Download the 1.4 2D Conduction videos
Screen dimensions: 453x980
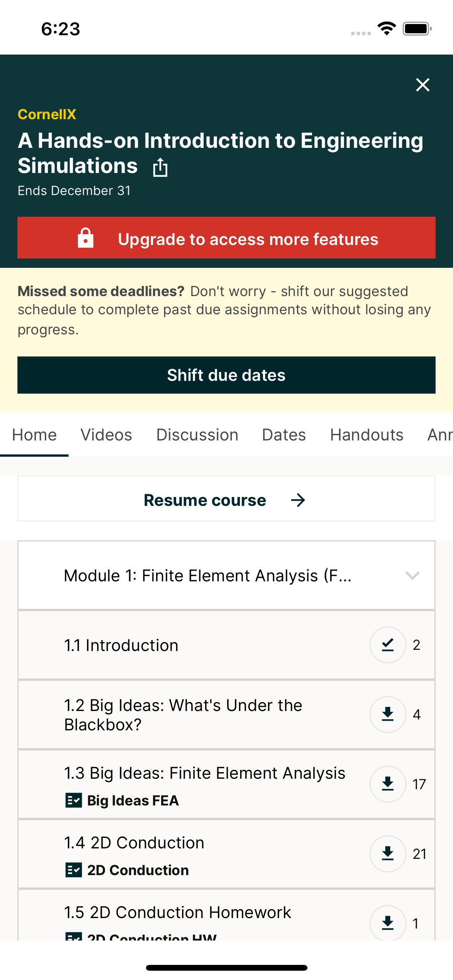pyautogui.click(x=388, y=854)
